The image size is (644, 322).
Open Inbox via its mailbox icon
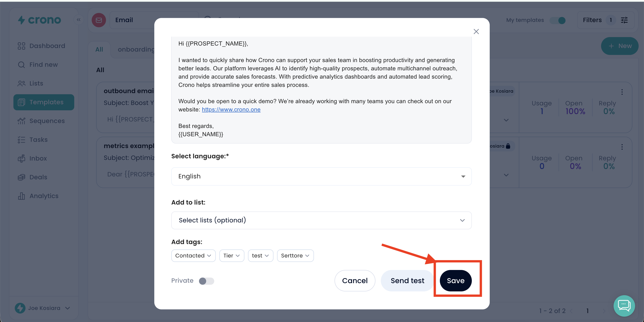(21, 158)
